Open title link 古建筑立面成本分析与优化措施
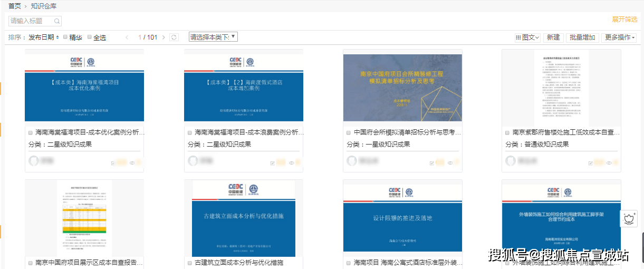Screen dimensions: 644x269 click(239, 263)
